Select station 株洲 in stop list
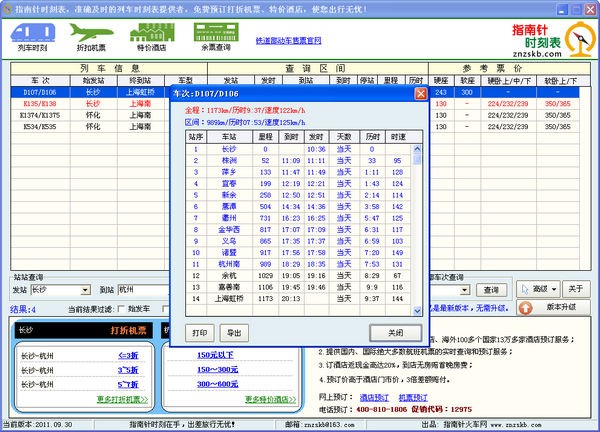This screenshot has height=432, width=600. coord(229,161)
